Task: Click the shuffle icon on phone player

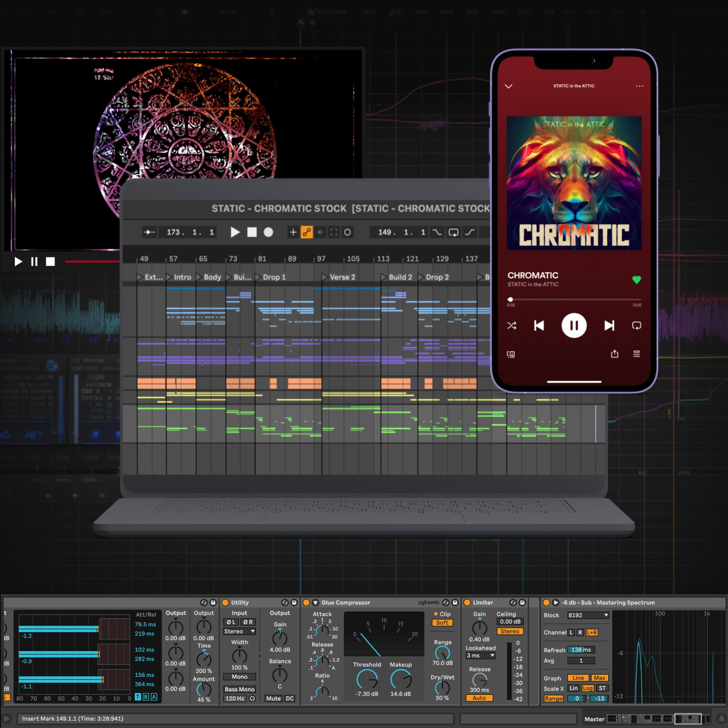Action: 511,325
